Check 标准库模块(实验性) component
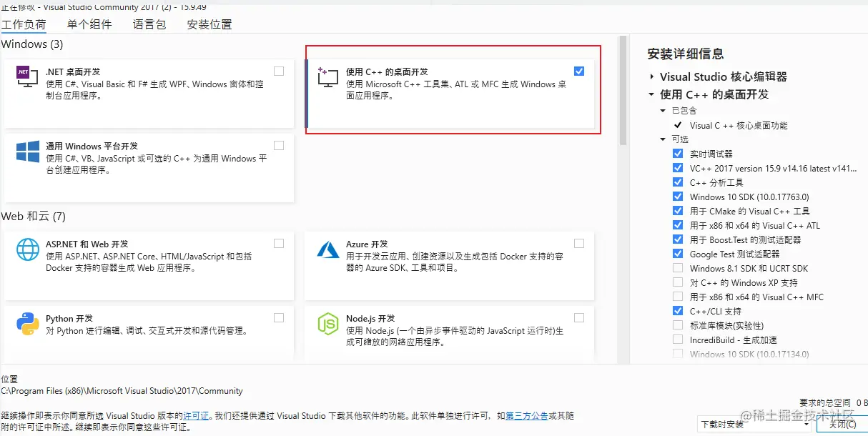 (x=678, y=325)
